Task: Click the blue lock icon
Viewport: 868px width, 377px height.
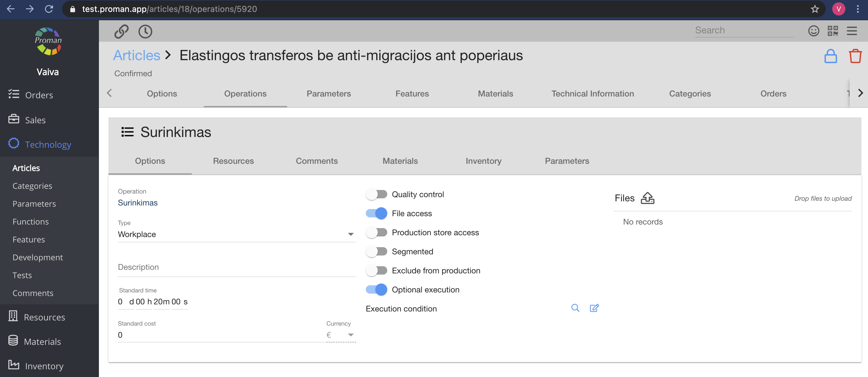Action: (x=830, y=56)
